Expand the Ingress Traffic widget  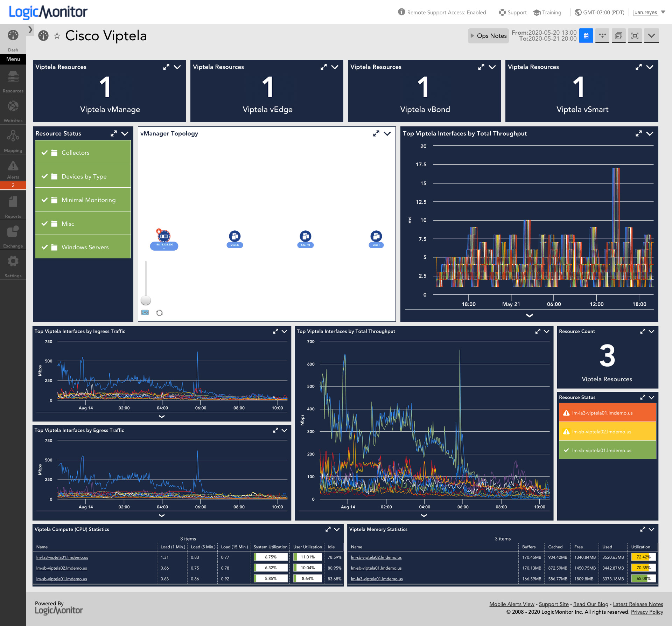pyautogui.click(x=275, y=331)
